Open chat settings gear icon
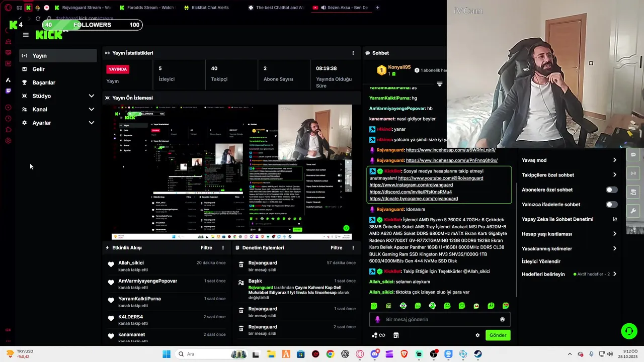 477,335
